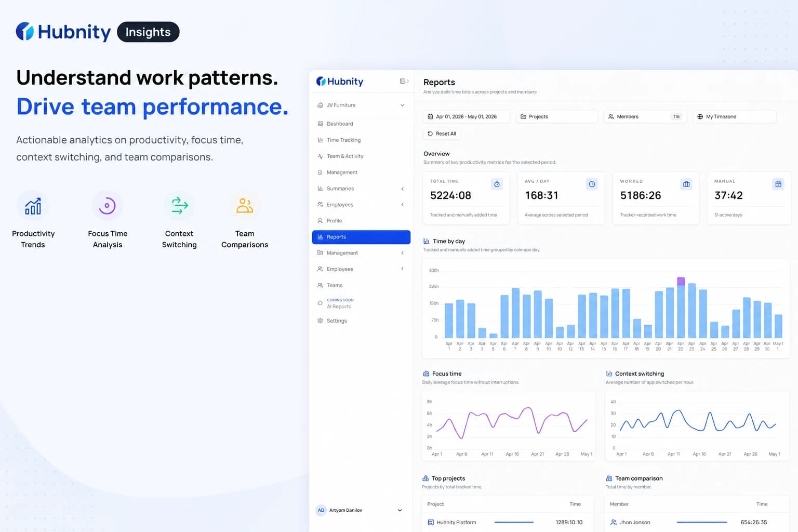Click the icon next to Context switching heading
Screen dimensions: 798x532
click(609, 374)
